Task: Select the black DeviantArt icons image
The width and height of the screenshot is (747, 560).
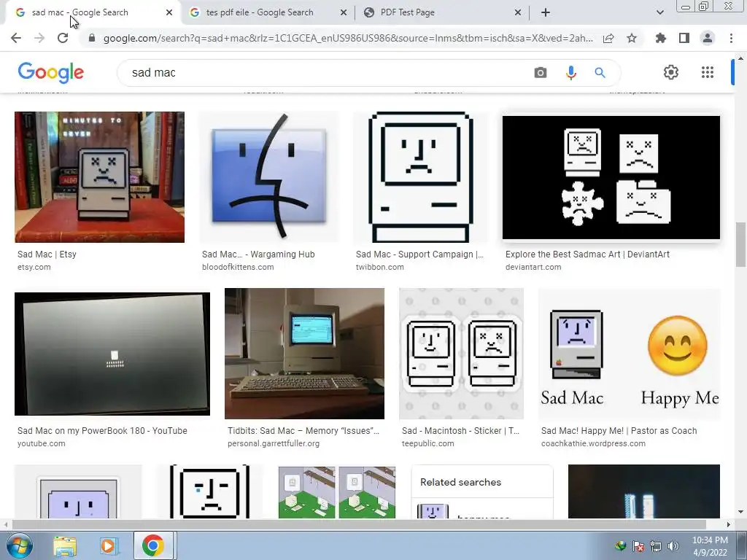Action: [611, 177]
